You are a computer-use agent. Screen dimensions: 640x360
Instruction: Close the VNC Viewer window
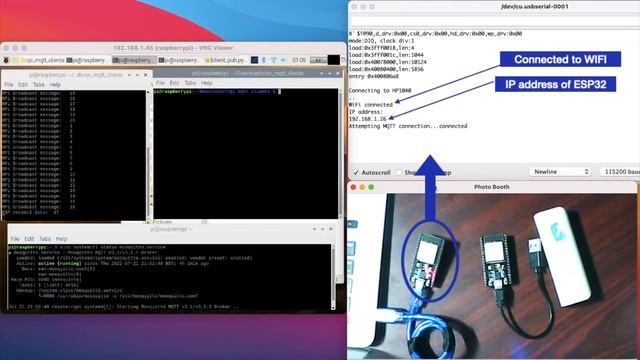(6, 48)
